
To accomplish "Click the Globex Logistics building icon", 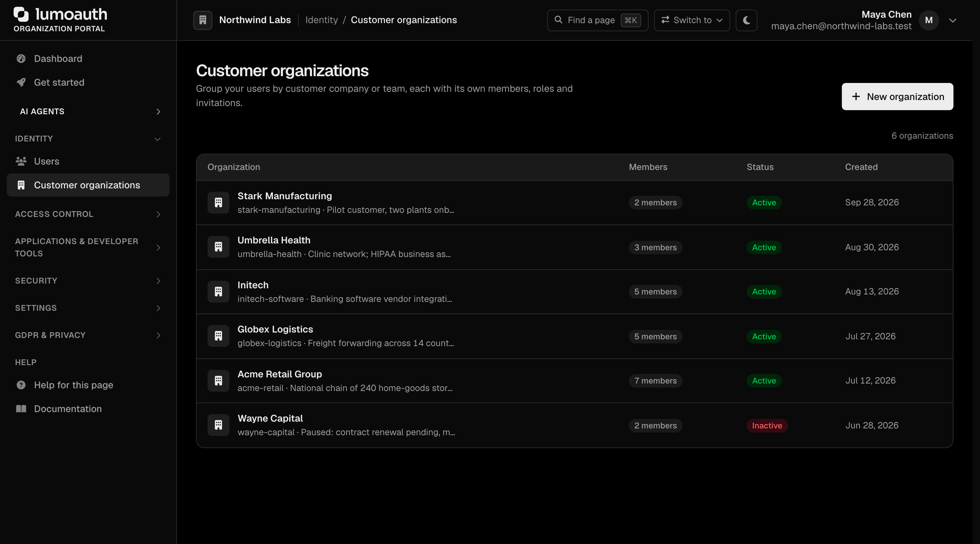I will click(x=218, y=336).
